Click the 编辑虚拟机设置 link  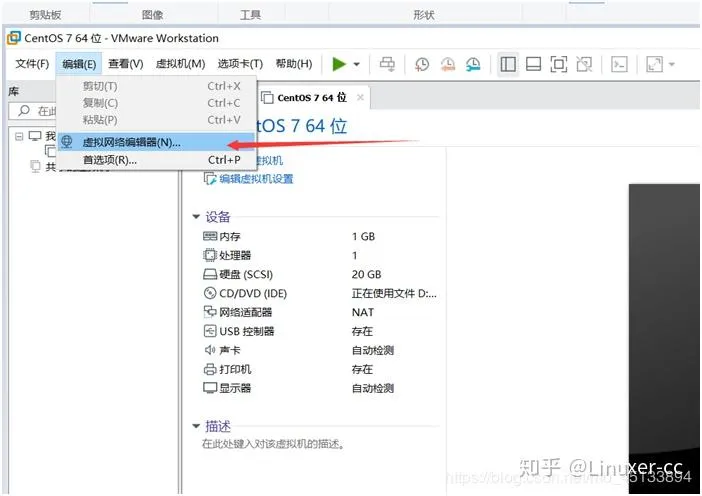pos(256,179)
